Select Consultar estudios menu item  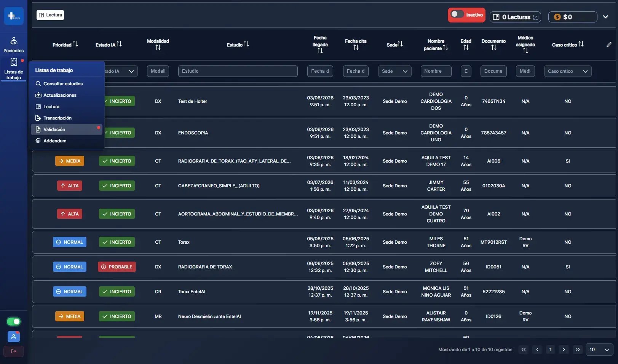[66, 84]
